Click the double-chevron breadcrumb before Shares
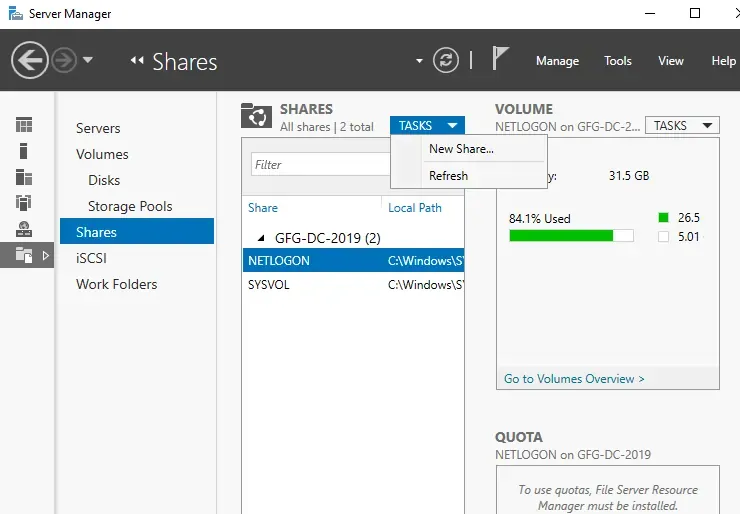The width and height of the screenshot is (740, 514). [137, 60]
